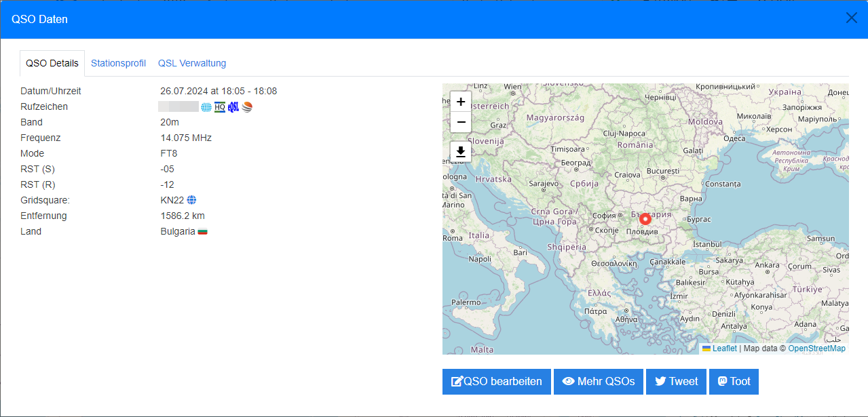
Task: Open the eQSL icon link
Action: [233, 107]
